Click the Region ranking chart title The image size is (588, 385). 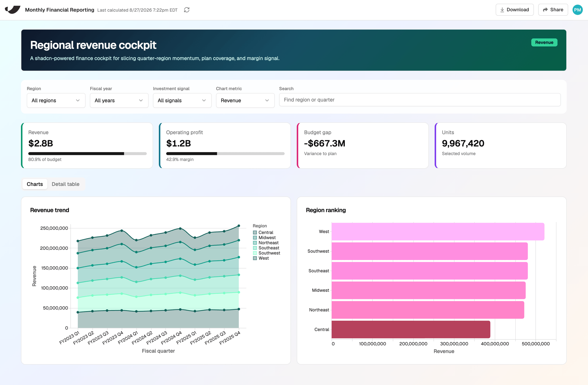(x=326, y=210)
